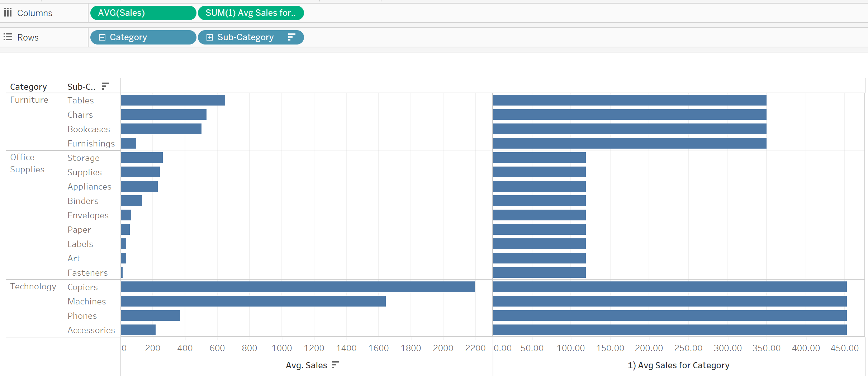The height and width of the screenshot is (383, 868).
Task: Select the Bookcases sub-category label
Action: pos(89,129)
